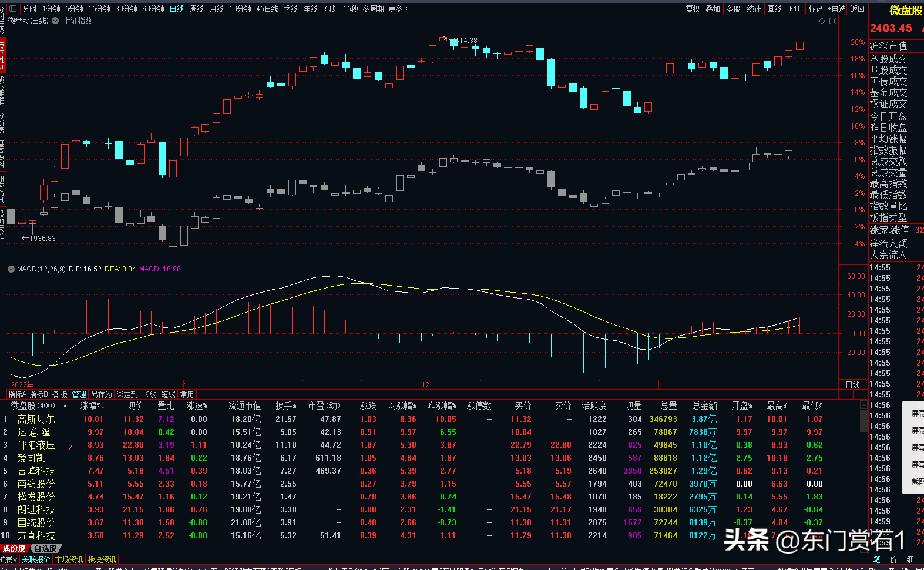The width and height of the screenshot is (924, 570).
Task: Switch to the 周线 weekly period tab
Action: point(197,9)
